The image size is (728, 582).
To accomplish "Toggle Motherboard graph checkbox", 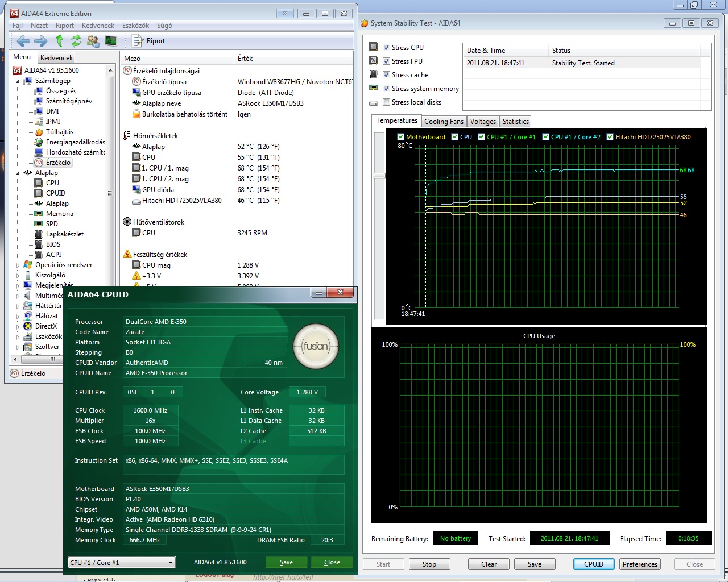I will pos(400,137).
